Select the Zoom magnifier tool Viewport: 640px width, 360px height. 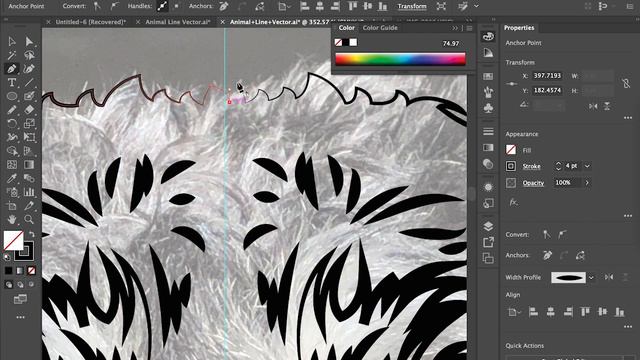pyautogui.click(x=29, y=219)
